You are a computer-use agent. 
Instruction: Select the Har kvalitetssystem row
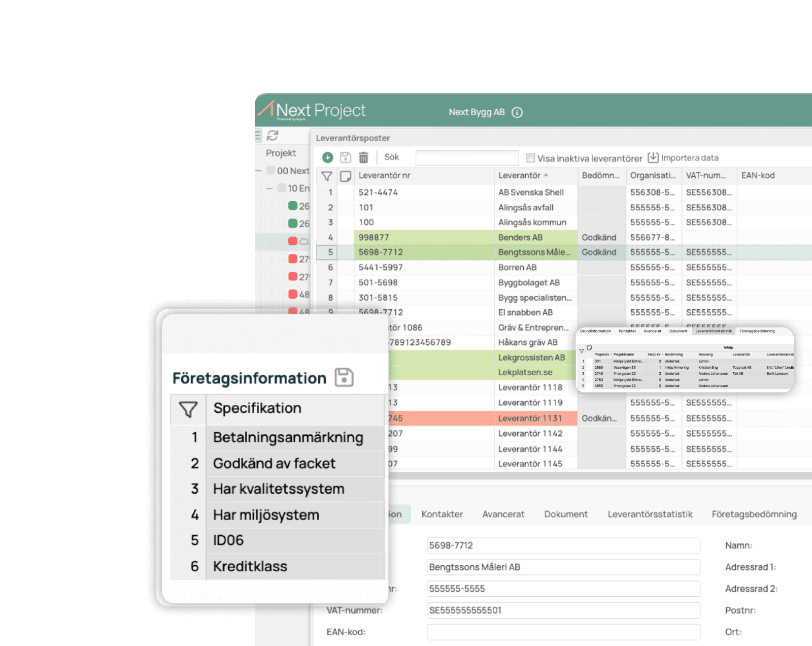click(x=277, y=489)
